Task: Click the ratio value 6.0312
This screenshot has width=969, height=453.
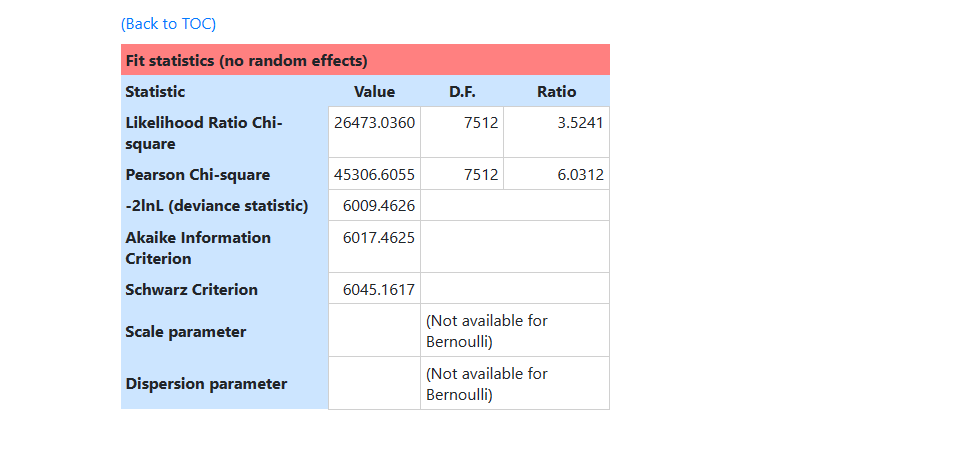Action: (580, 174)
